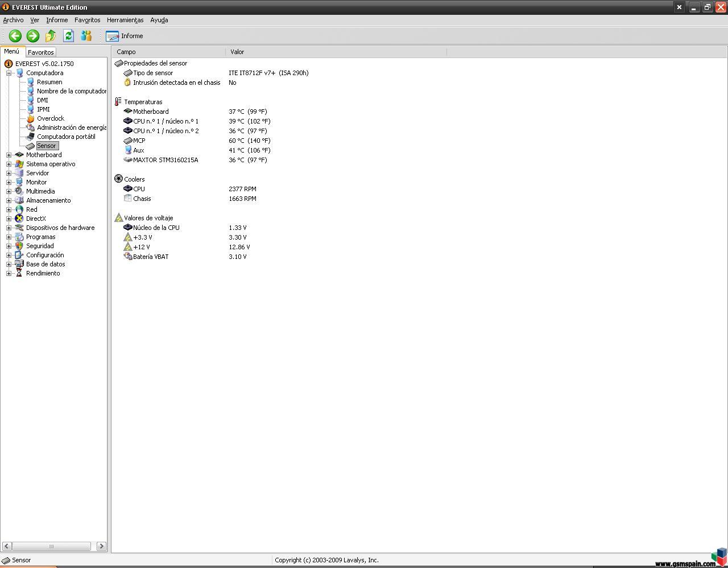Viewport: 728px width, 568px height.
Task: Click the Rendimiento hourglass icon
Action: pos(19,273)
